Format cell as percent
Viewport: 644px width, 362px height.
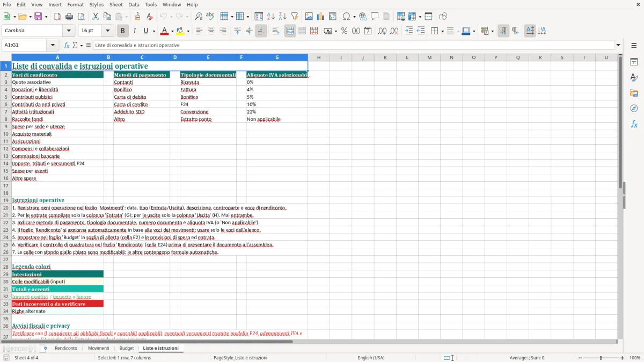coord(344,31)
